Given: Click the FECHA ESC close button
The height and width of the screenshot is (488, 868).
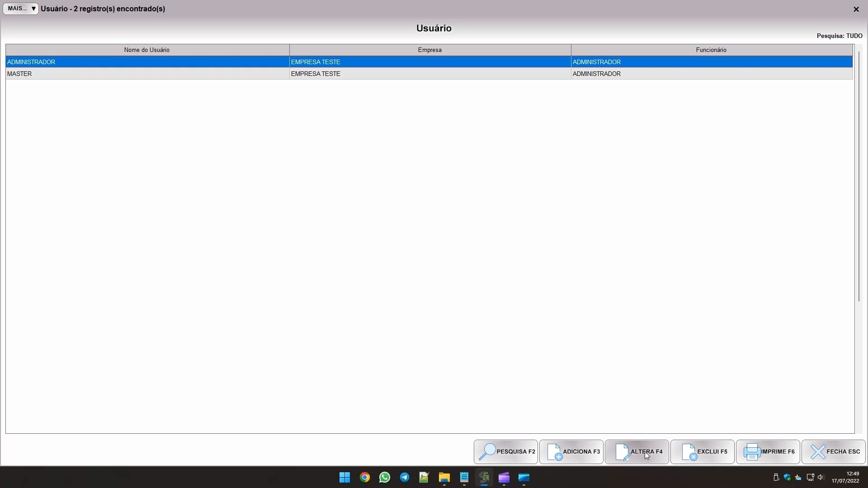Looking at the screenshot, I should [833, 452].
